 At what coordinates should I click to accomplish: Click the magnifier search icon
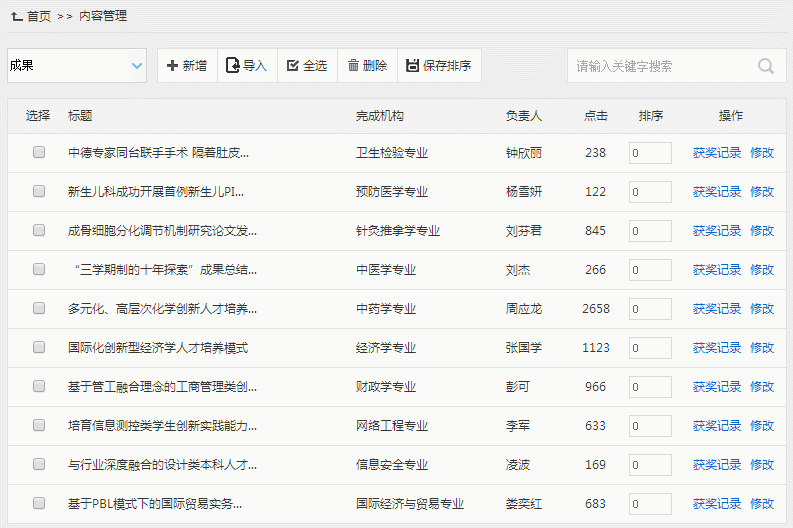coord(766,67)
